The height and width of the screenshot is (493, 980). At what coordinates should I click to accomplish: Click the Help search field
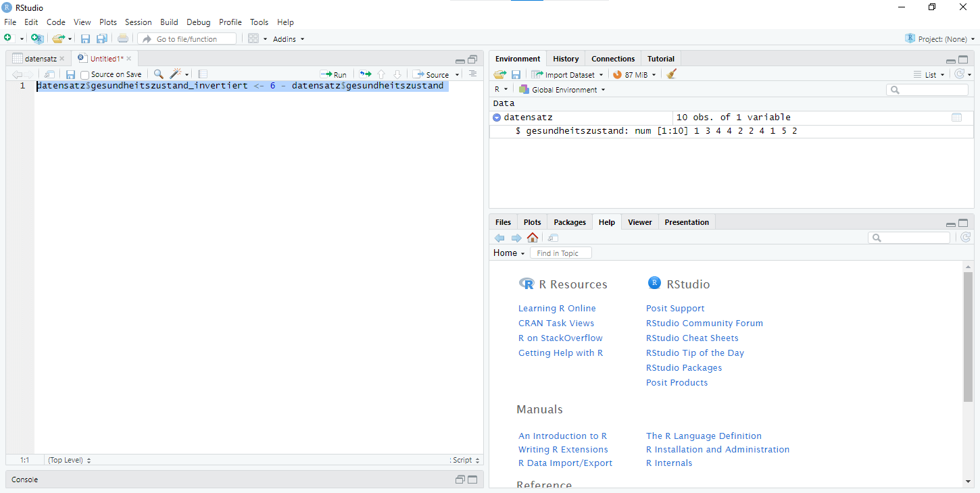[x=909, y=238]
